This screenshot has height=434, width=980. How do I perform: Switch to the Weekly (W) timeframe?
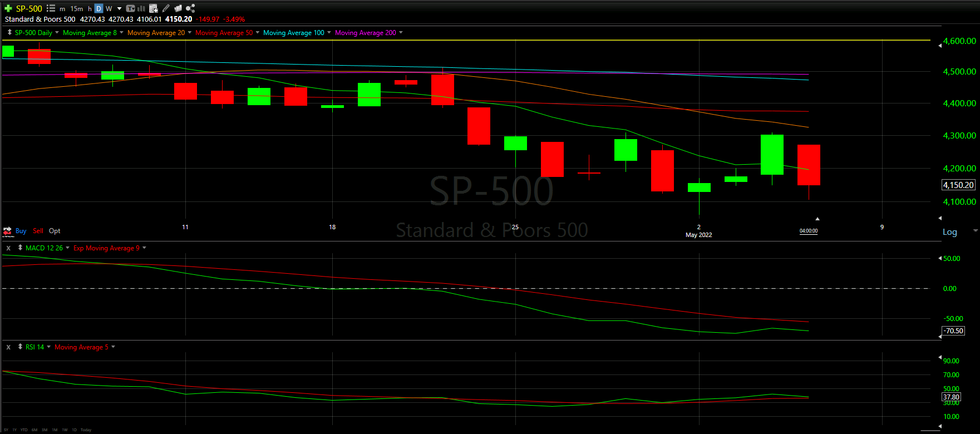[109, 9]
